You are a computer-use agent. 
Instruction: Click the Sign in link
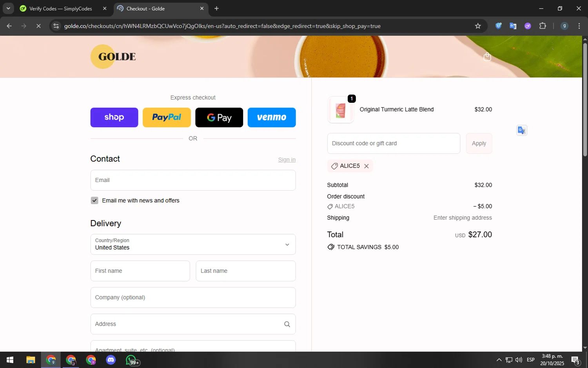(x=287, y=160)
